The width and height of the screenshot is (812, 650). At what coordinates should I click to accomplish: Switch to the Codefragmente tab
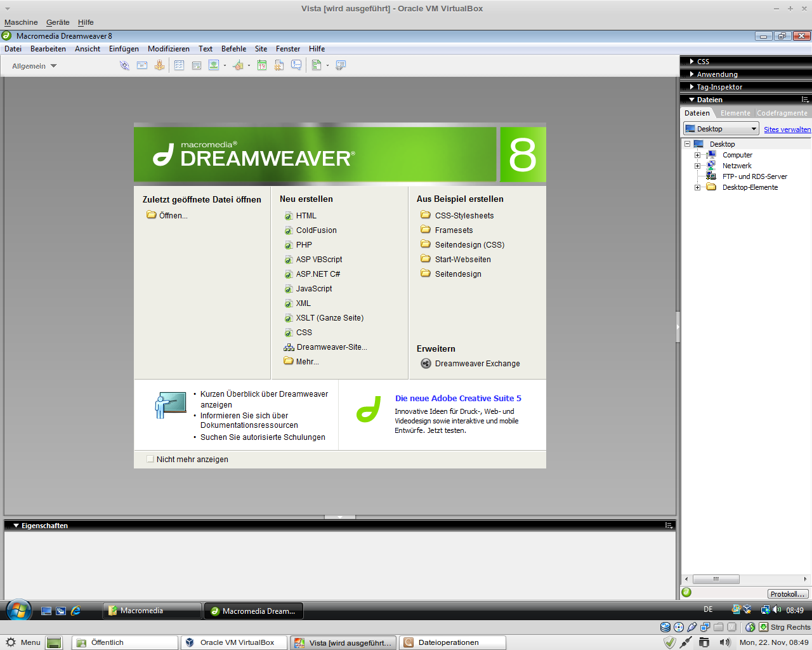tap(782, 113)
